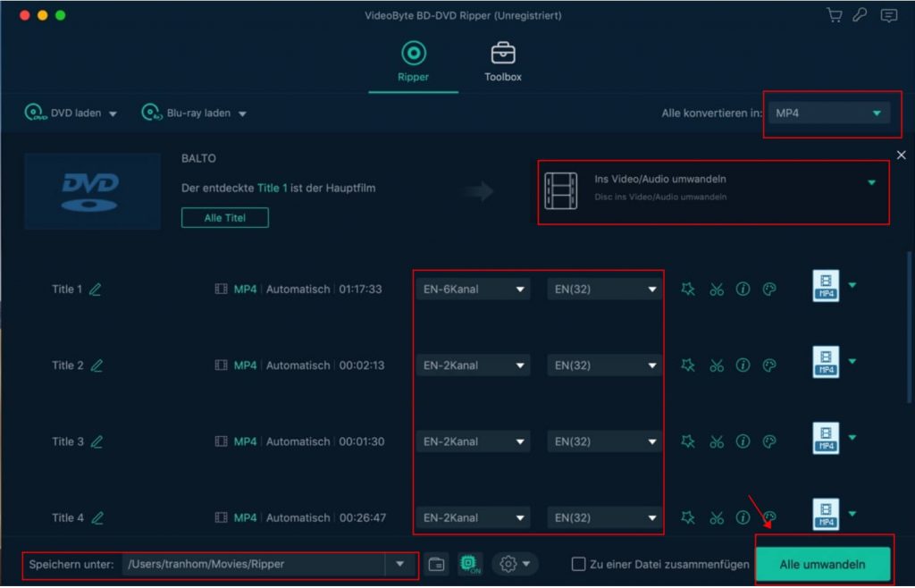Screen dimensions: 915x588
Task: Open the EN-6Kanal audio dropdown for Title 1
Action: [x=473, y=288]
